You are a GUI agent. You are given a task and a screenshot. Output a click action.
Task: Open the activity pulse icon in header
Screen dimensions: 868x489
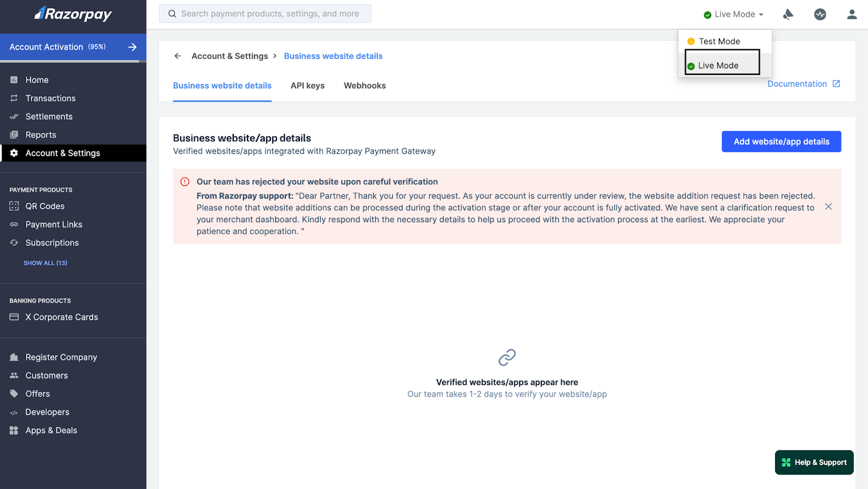tap(820, 14)
